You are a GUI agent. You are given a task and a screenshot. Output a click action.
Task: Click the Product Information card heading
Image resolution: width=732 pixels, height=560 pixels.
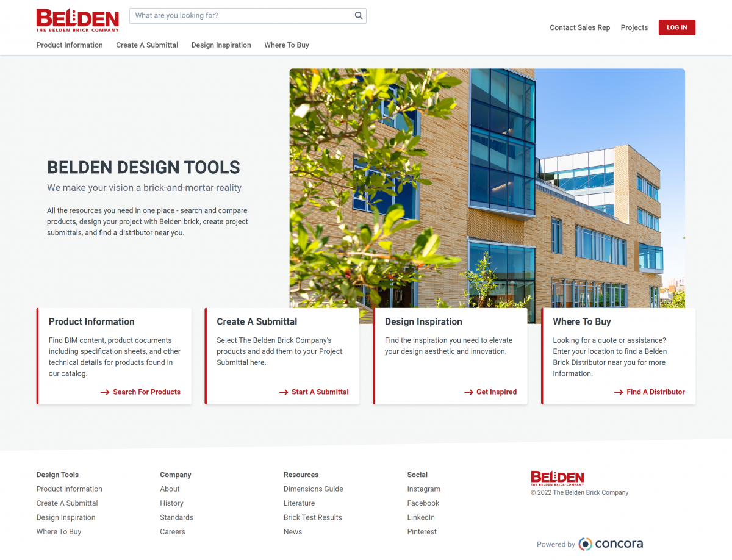91,321
